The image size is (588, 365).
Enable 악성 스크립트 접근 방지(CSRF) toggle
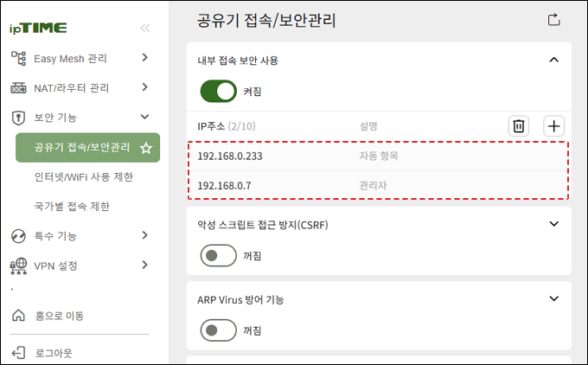(219, 255)
